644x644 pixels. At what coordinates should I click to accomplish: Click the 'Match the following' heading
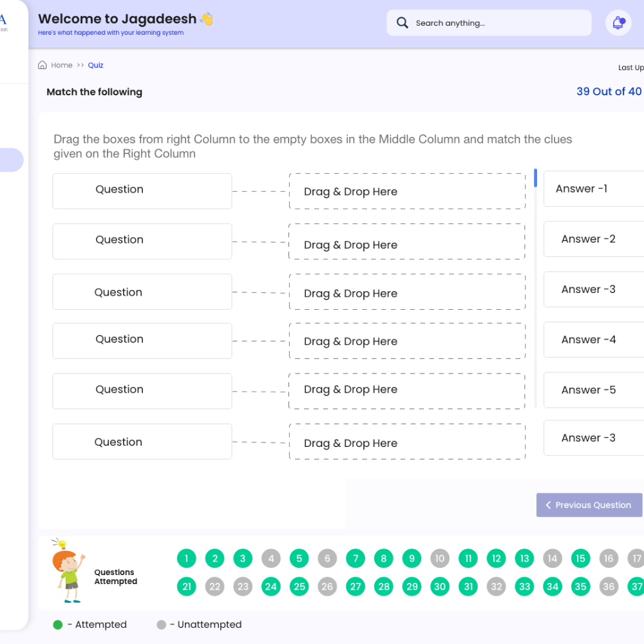(95, 92)
